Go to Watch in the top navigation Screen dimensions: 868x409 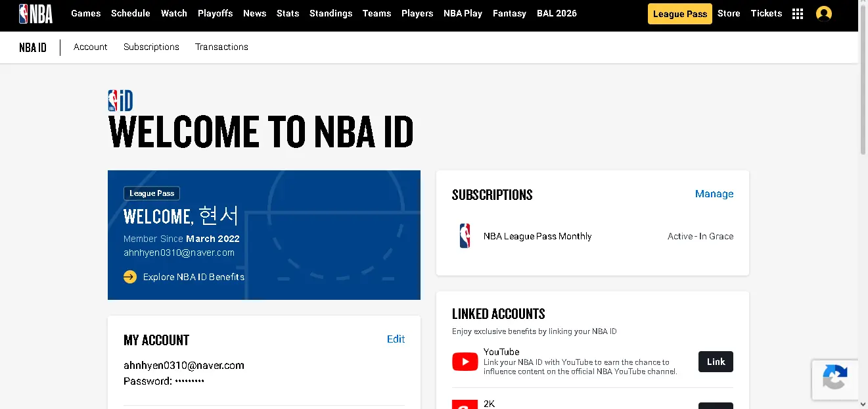[x=174, y=13]
